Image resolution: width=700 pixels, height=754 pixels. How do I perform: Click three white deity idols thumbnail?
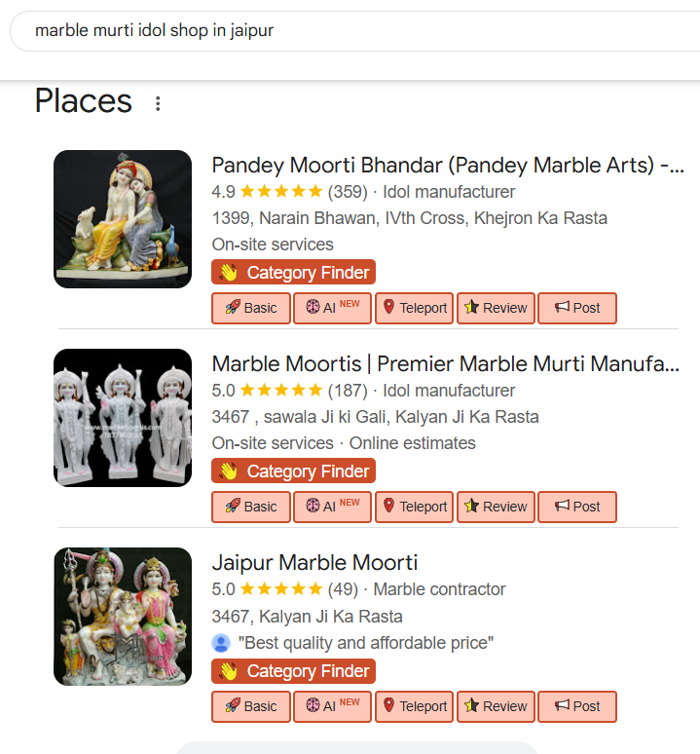123,418
